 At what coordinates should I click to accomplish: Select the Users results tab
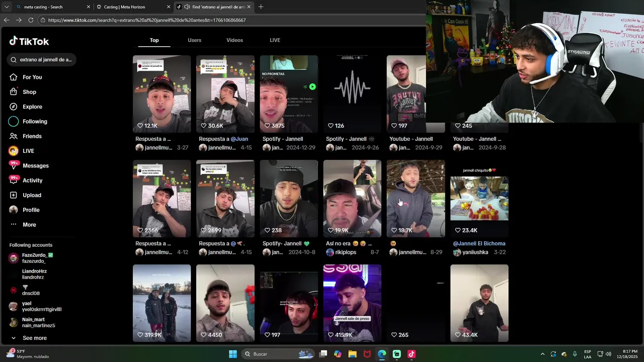coord(194,40)
